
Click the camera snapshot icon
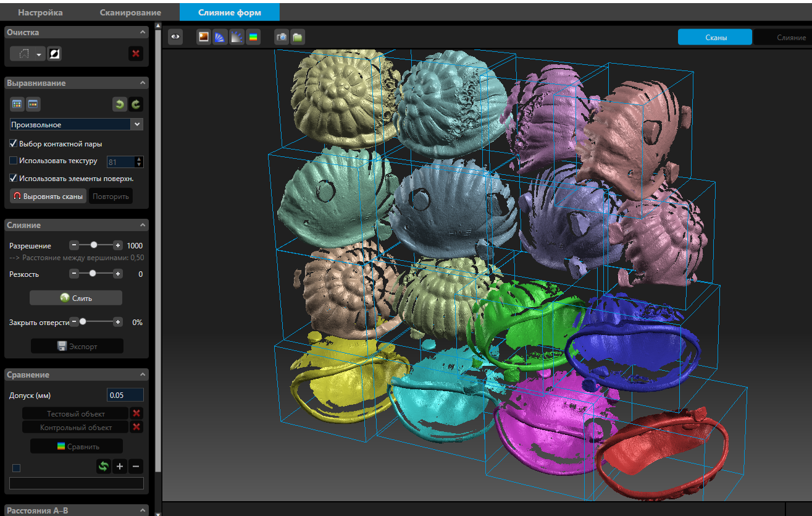tap(282, 37)
